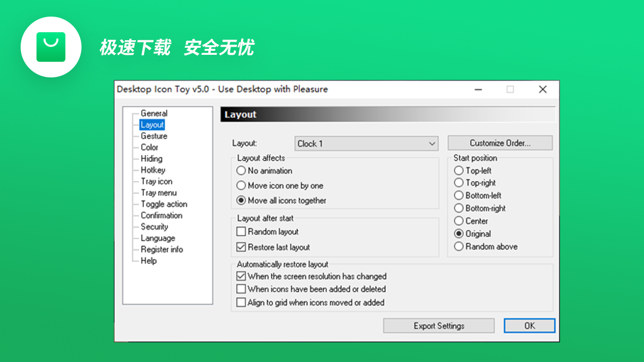Click Export Settings
This screenshot has height=362, width=644.
438,325
